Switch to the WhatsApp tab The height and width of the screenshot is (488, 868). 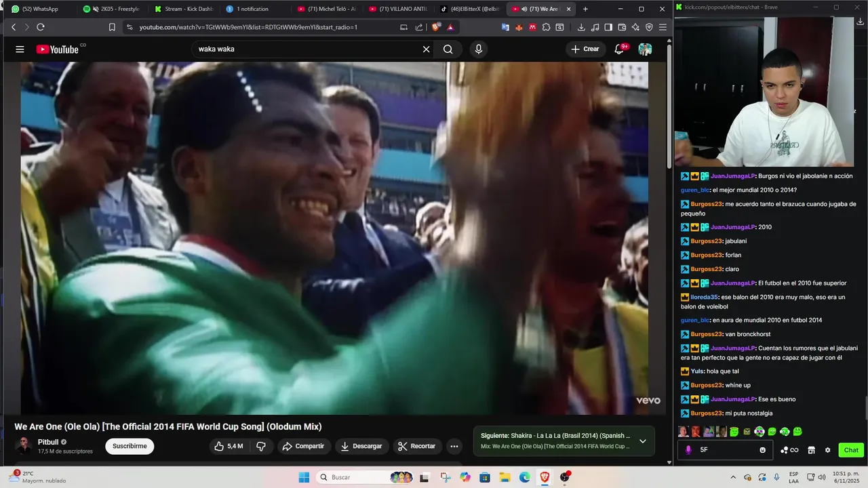click(40, 9)
